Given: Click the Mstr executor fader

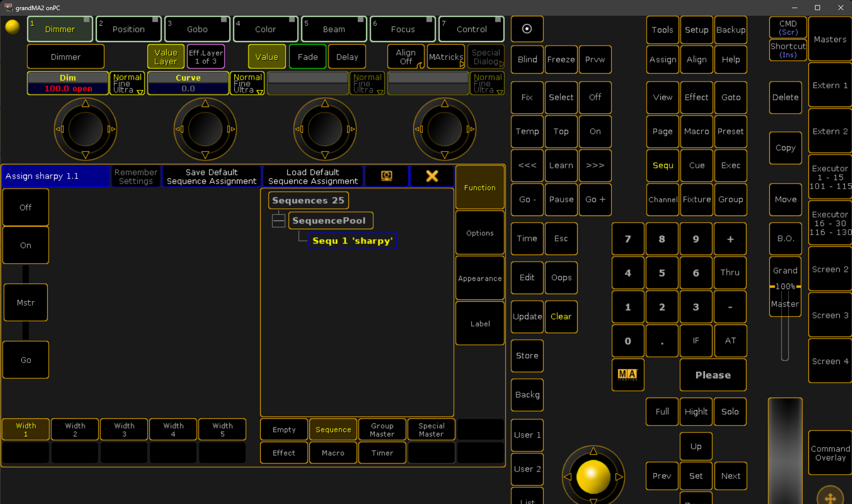Looking at the screenshot, I should pos(26,302).
